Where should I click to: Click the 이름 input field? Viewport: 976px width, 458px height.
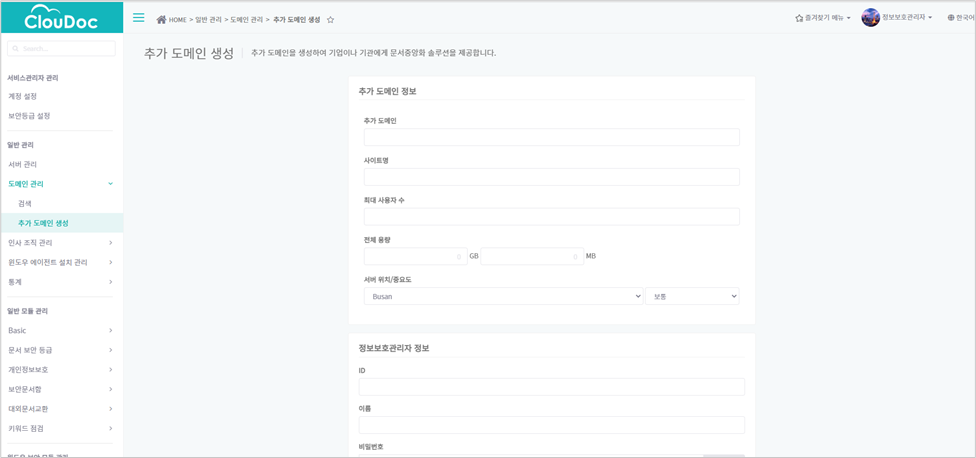tap(551, 425)
